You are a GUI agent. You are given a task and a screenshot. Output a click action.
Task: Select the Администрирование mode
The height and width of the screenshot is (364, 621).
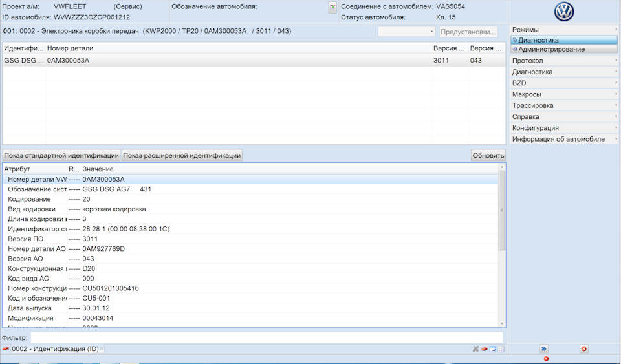point(564,49)
